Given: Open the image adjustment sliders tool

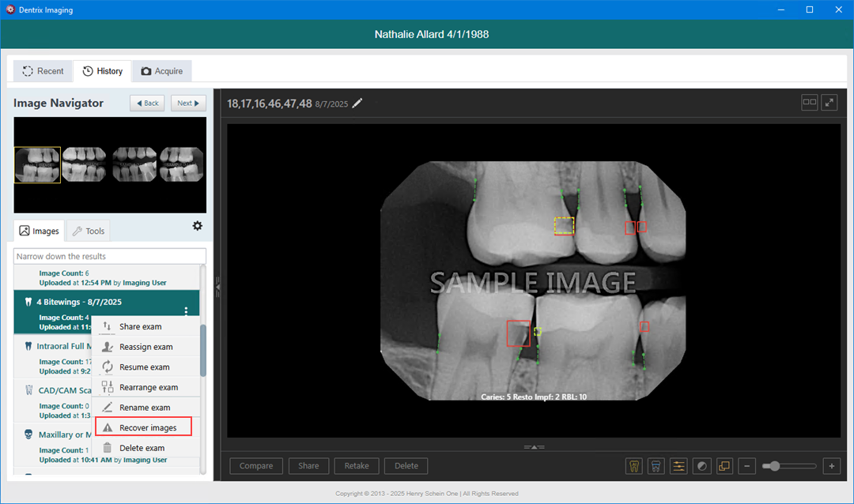Looking at the screenshot, I should tap(678, 466).
